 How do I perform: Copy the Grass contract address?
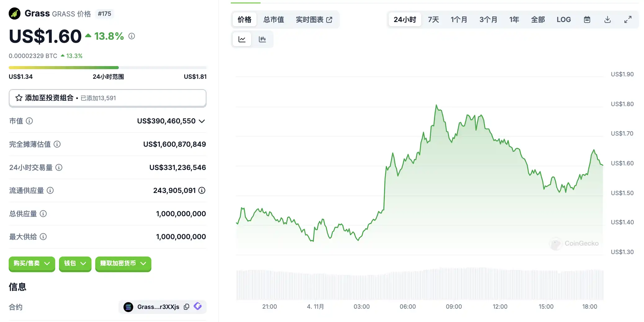[x=186, y=307]
